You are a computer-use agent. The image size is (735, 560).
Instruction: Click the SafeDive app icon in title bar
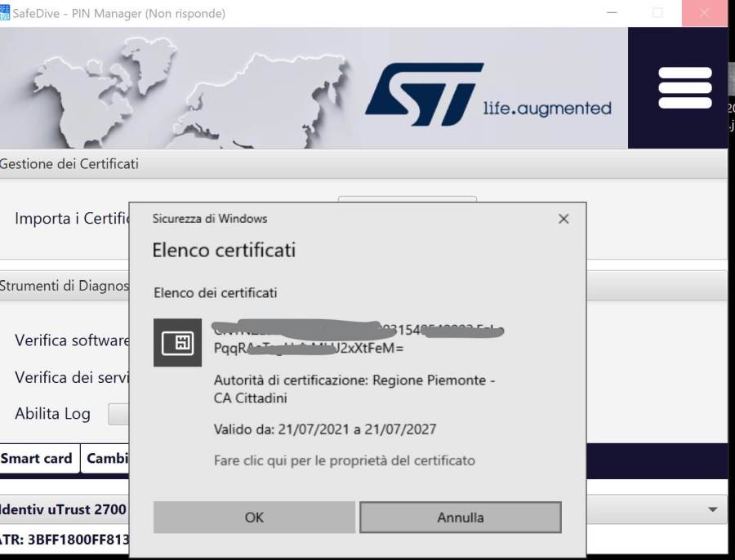(5, 13)
